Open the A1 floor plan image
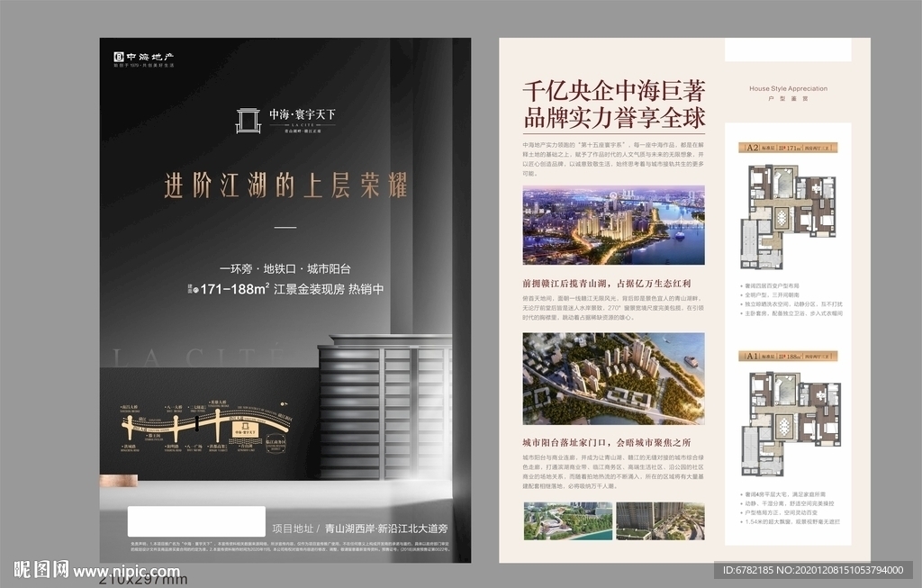This screenshot has height=588, width=922. tap(791, 424)
